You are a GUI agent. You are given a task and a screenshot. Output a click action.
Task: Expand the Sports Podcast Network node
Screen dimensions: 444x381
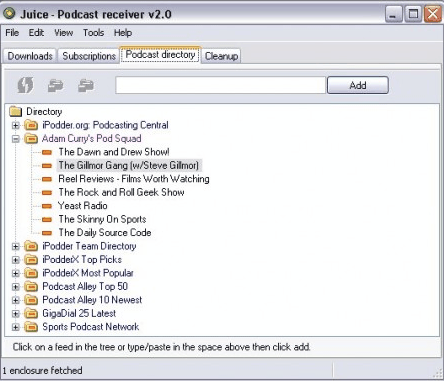pos(15,327)
